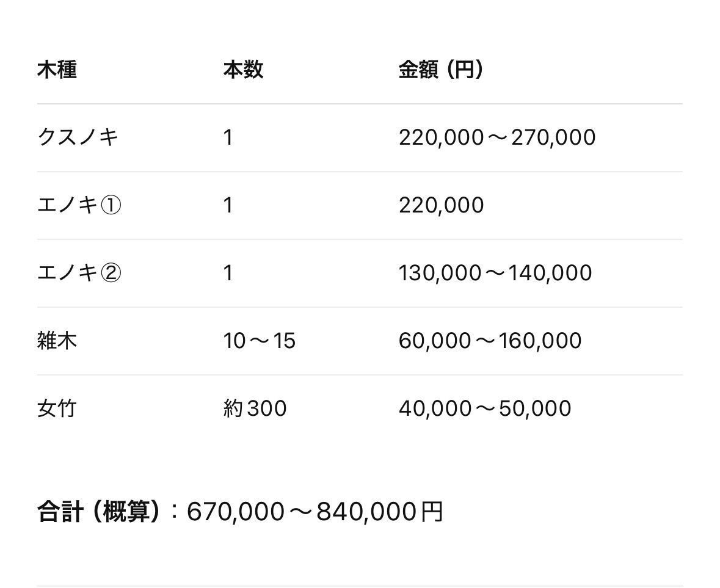The image size is (720, 588).
Task: Select the 130,000～140,000 amount cell
Action: click(495, 273)
